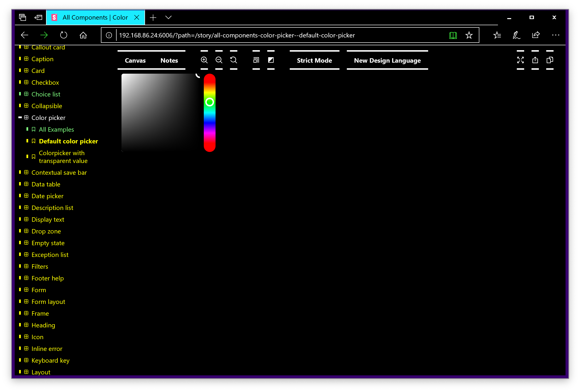Open the All Examples color picker story
Image resolution: width=580 pixels, height=392 pixels.
point(56,129)
